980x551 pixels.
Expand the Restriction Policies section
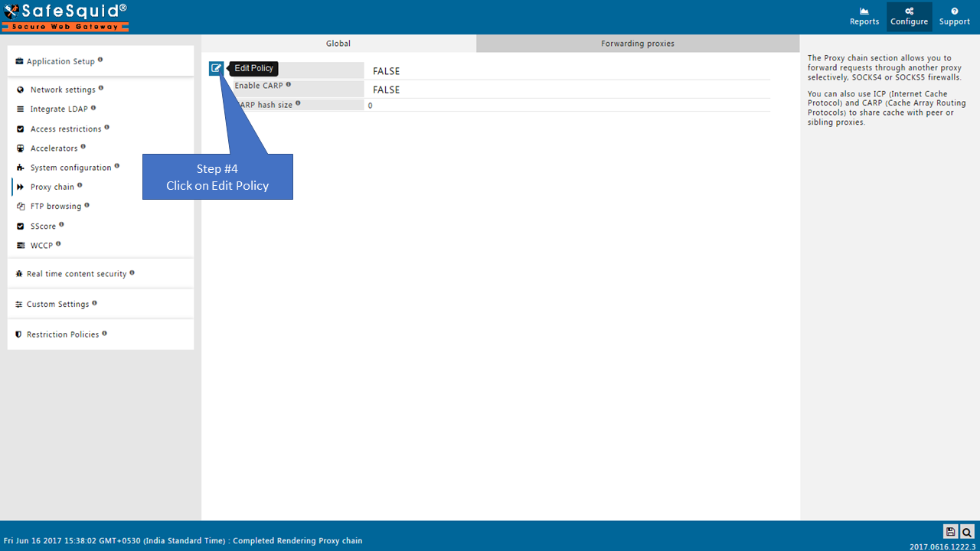click(100, 334)
